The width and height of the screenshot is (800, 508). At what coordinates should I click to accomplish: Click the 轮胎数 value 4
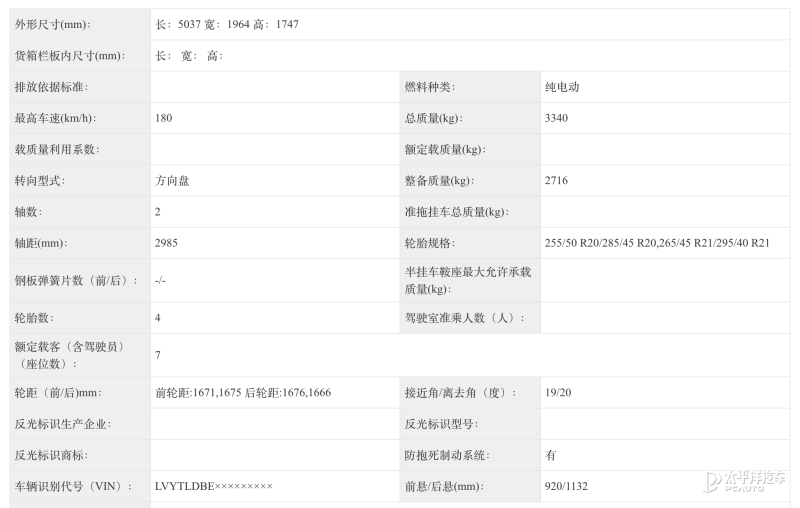point(158,317)
